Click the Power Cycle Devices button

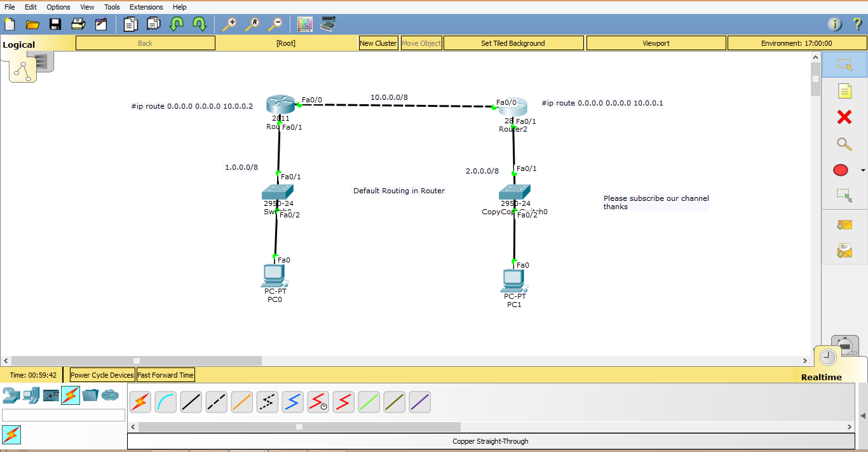coord(102,374)
